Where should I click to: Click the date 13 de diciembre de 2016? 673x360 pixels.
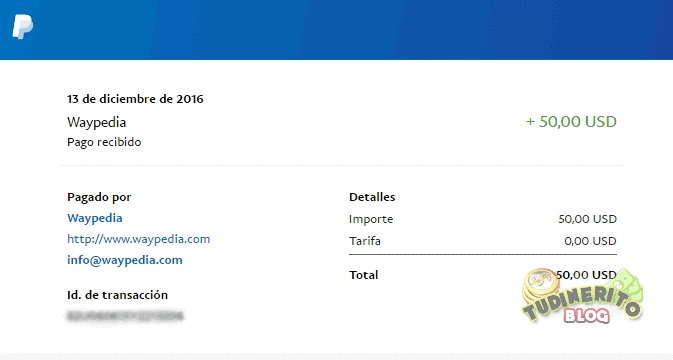135,99
